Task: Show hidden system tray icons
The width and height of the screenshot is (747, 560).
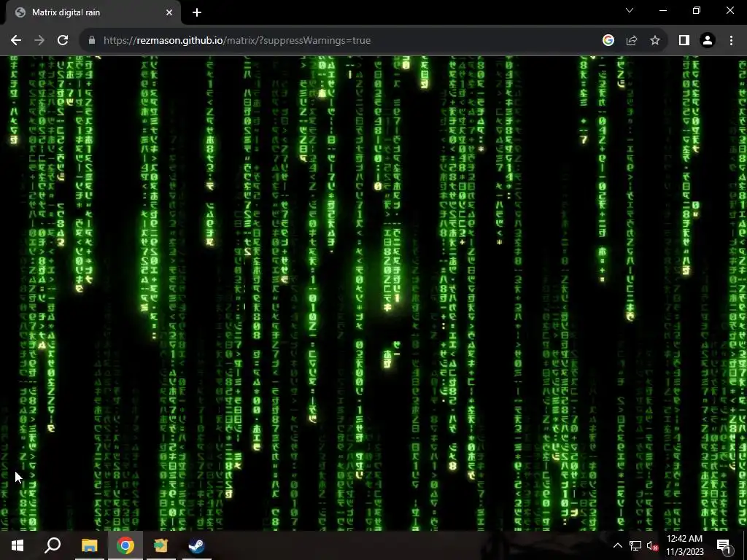Action: point(617,545)
